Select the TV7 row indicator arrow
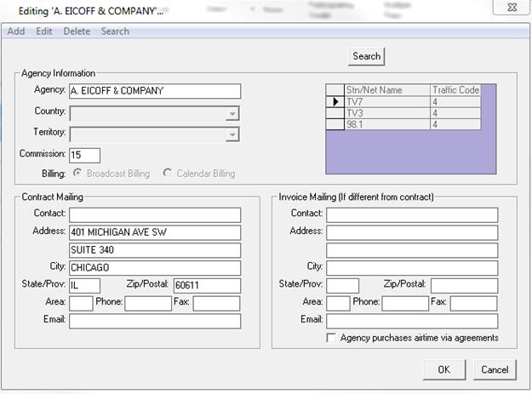532x394 pixels. (335, 101)
